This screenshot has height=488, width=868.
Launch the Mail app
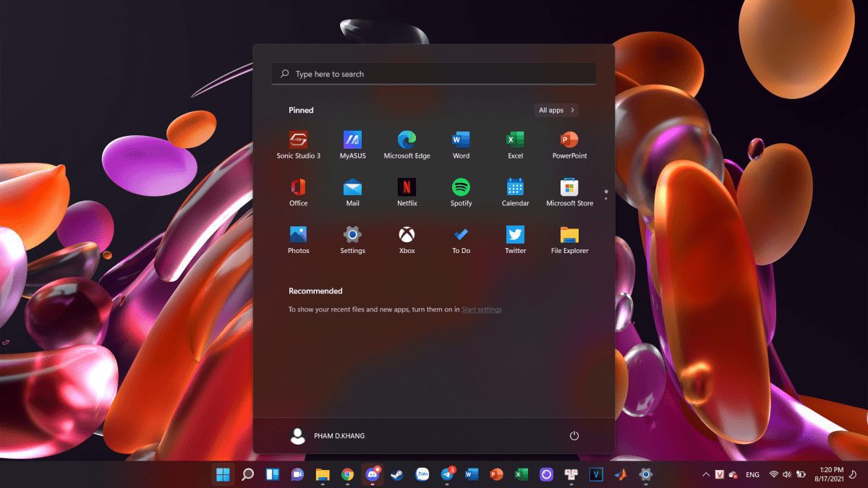352,192
